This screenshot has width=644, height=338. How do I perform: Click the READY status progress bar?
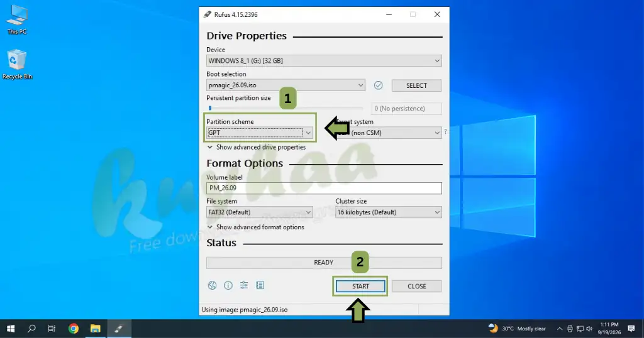click(x=324, y=263)
